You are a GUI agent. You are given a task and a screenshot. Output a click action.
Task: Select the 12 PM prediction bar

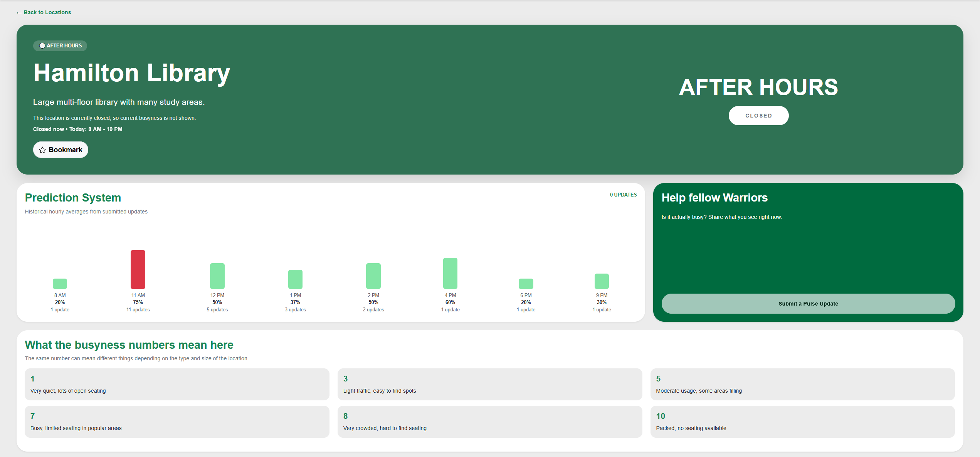point(217,276)
